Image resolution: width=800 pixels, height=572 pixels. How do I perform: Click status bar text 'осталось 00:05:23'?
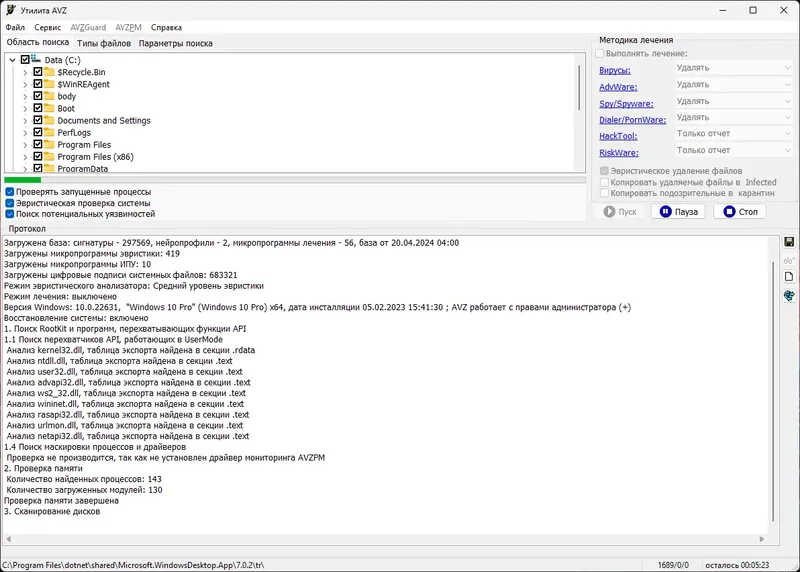737,565
